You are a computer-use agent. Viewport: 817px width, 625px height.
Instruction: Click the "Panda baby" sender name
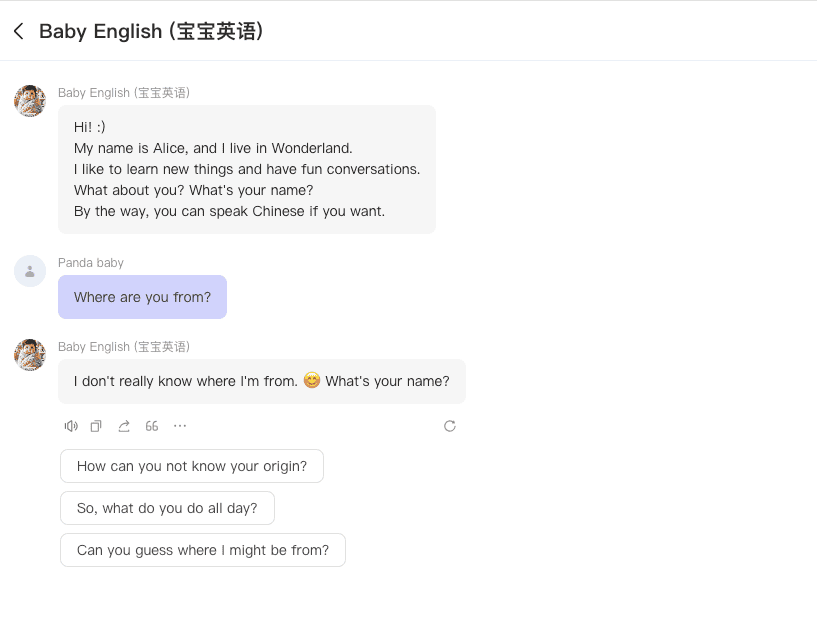click(x=91, y=263)
